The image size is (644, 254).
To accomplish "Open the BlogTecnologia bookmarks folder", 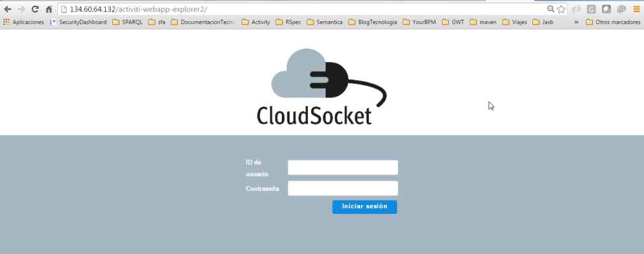I will 373,22.
